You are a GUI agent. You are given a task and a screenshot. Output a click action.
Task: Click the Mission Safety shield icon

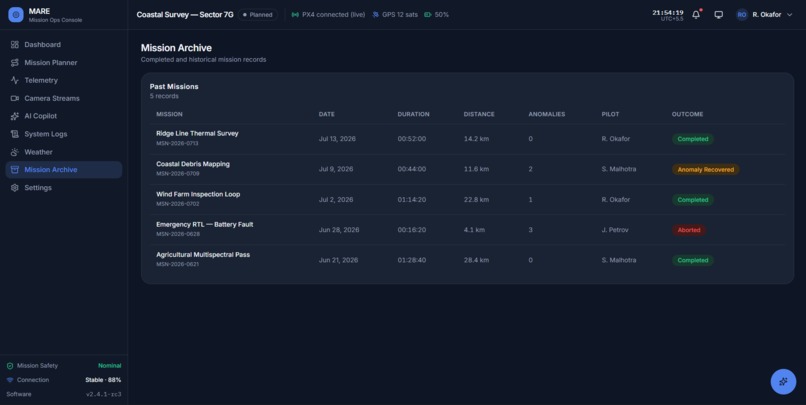pos(10,366)
